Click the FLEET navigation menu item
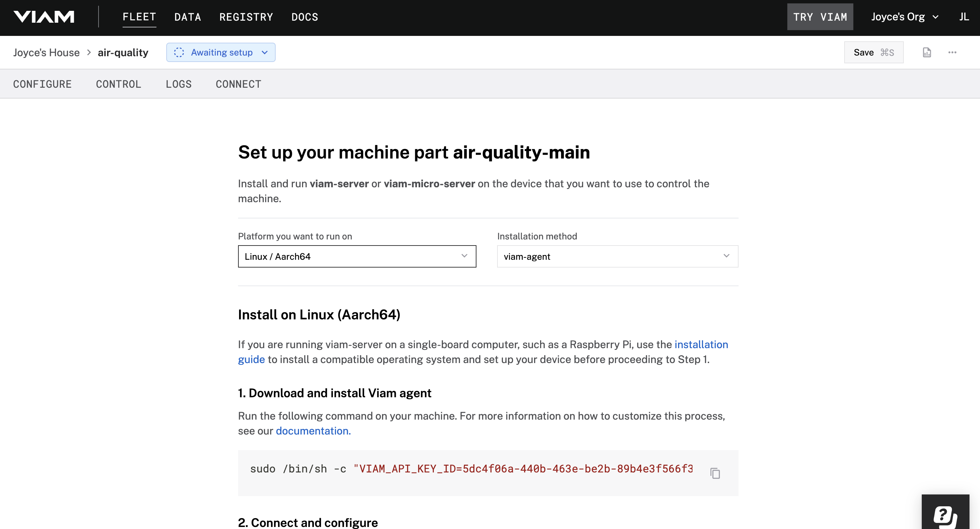Image resolution: width=980 pixels, height=529 pixels. [x=140, y=16]
